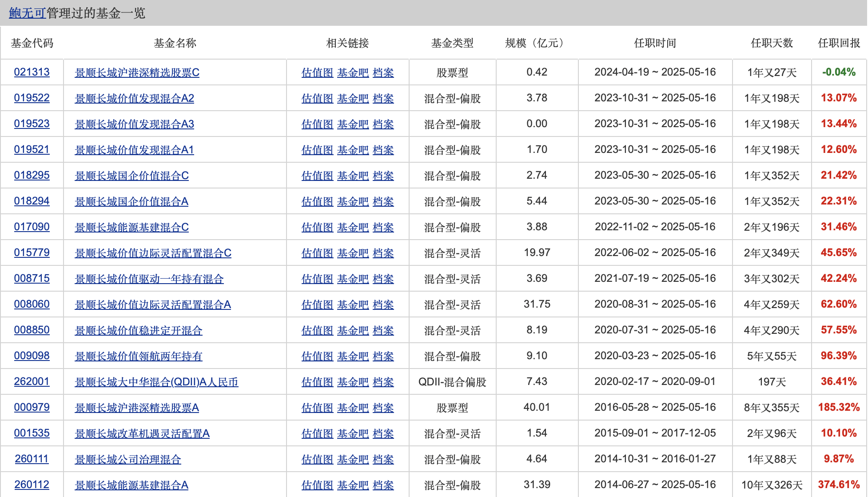Click fund code 019522

pos(32,98)
